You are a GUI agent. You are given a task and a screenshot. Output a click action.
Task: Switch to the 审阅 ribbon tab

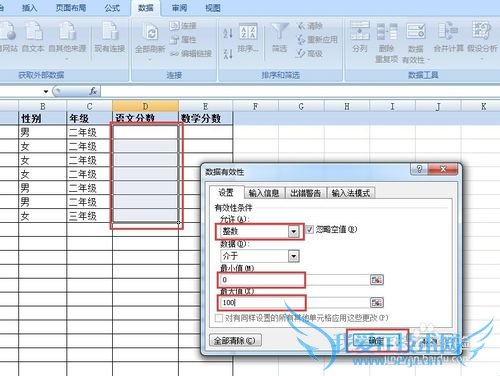tap(179, 8)
